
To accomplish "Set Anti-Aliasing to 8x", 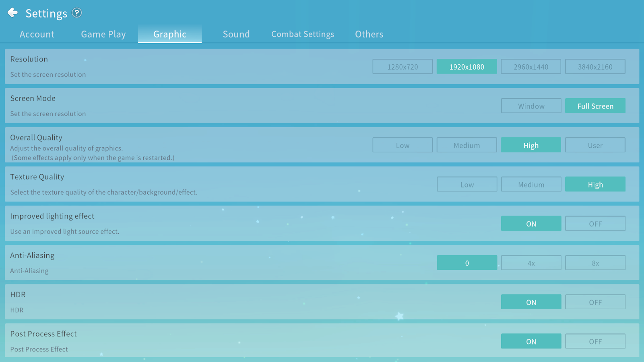I will 595,263.
